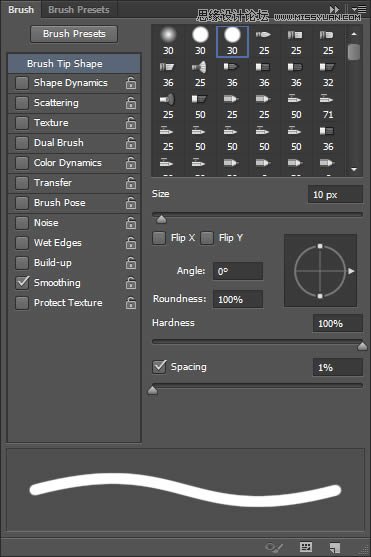Select the 71 size bristle brush tip
The height and width of the screenshot is (557, 371).
pos(328,106)
